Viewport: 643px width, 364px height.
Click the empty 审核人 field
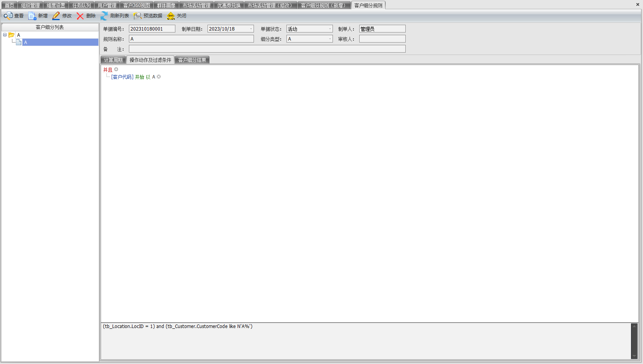pyautogui.click(x=382, y=39)
